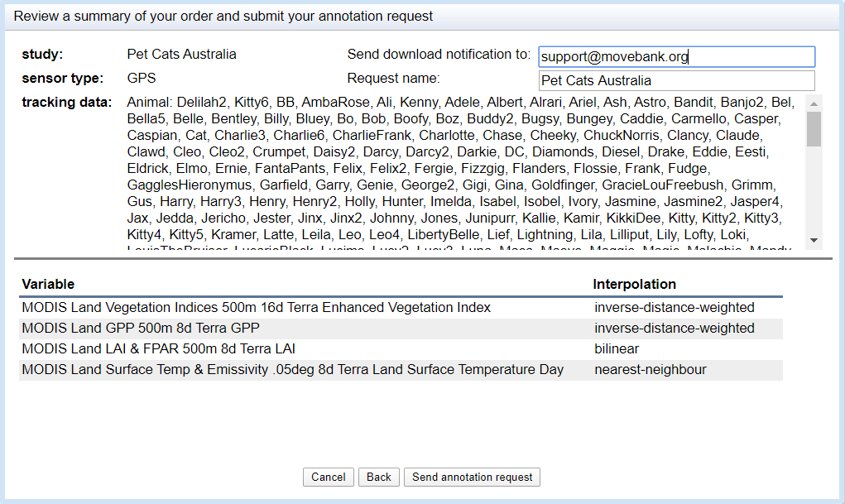Image resolution: width=845 pixels, height=504 pixels.
Task: Select the Terra Enhanced Vegetation Index row
Action: point(257,308)
